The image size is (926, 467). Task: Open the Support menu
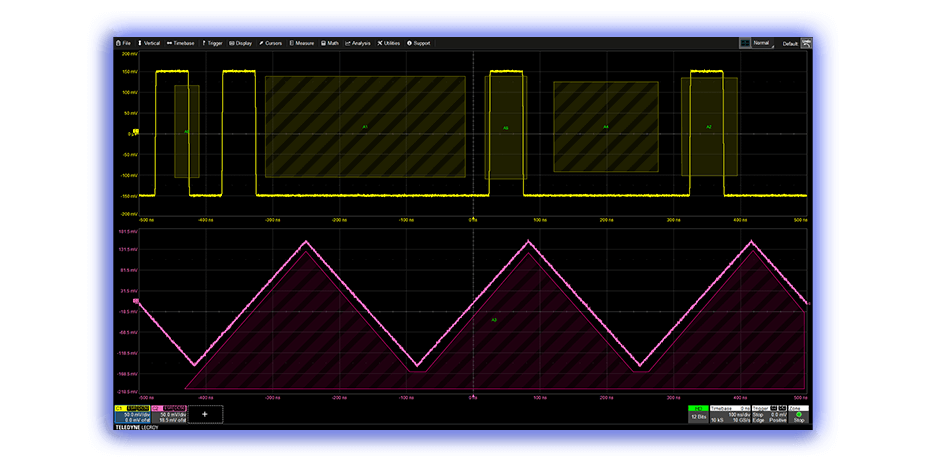tap(419, 43)
